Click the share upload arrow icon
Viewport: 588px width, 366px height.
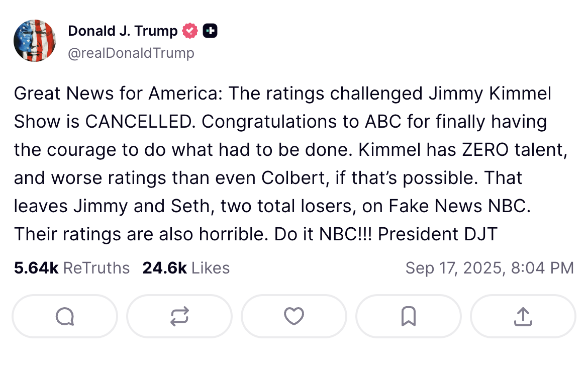[523, 316]
